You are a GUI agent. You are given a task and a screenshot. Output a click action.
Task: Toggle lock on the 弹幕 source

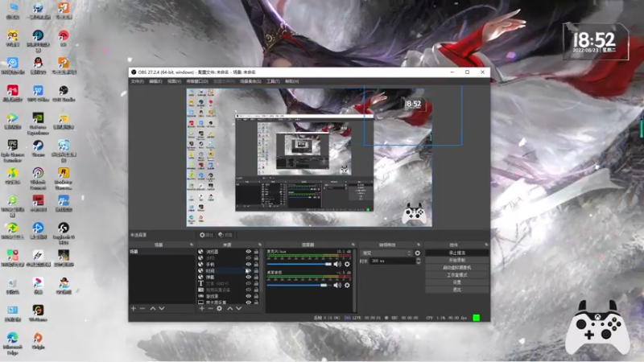tap(256, 277)
